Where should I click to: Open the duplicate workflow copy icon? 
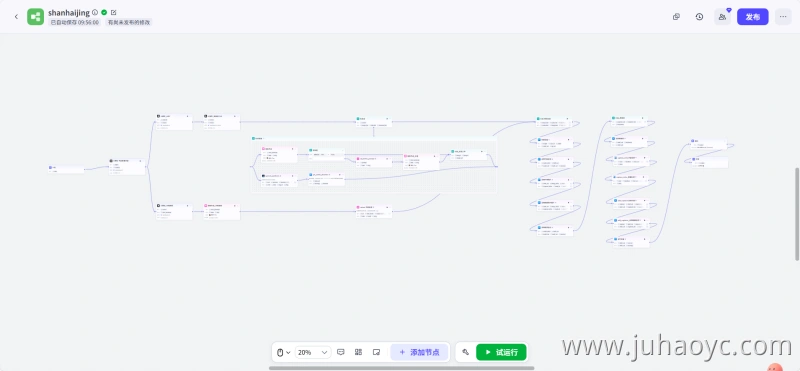click(x=677, y=17)
